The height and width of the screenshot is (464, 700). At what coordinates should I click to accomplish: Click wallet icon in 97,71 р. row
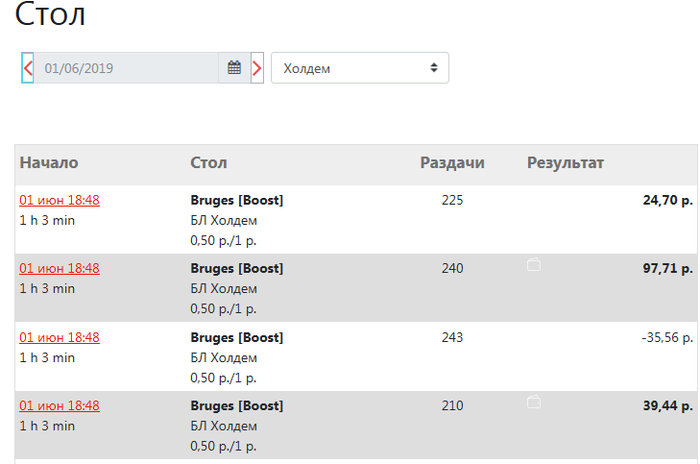tap(534, 265)
